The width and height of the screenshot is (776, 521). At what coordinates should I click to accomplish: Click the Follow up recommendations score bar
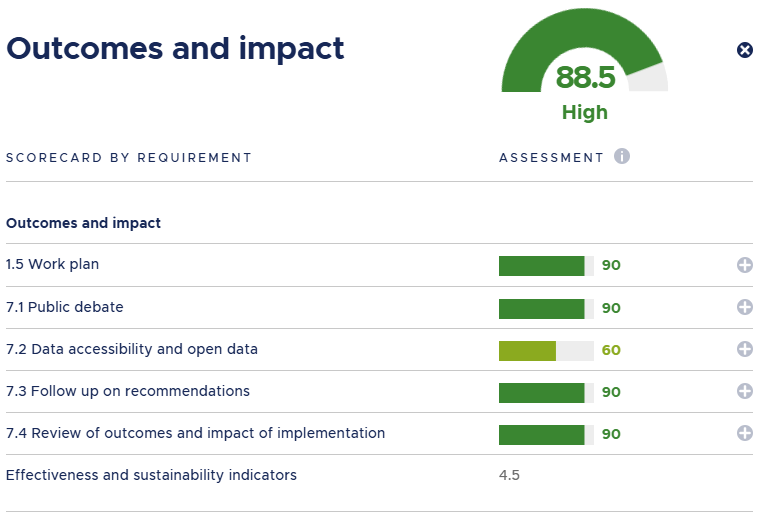point(546,391)
